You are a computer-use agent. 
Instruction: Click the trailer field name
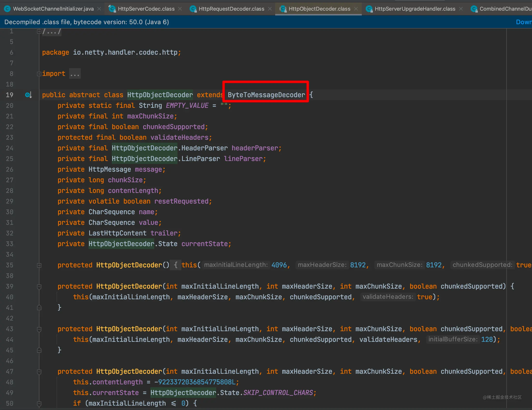click(164, 233)
